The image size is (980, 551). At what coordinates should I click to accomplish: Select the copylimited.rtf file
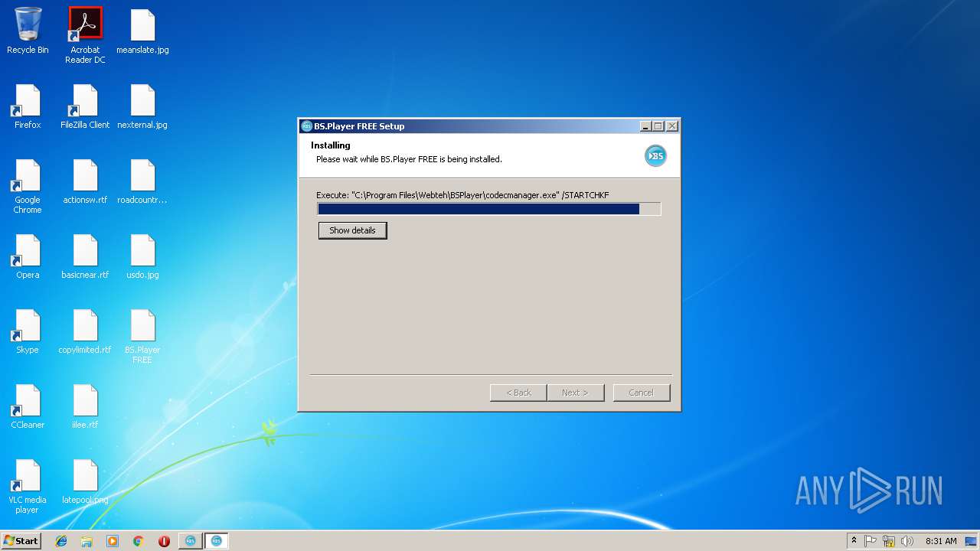click(85, 331)
